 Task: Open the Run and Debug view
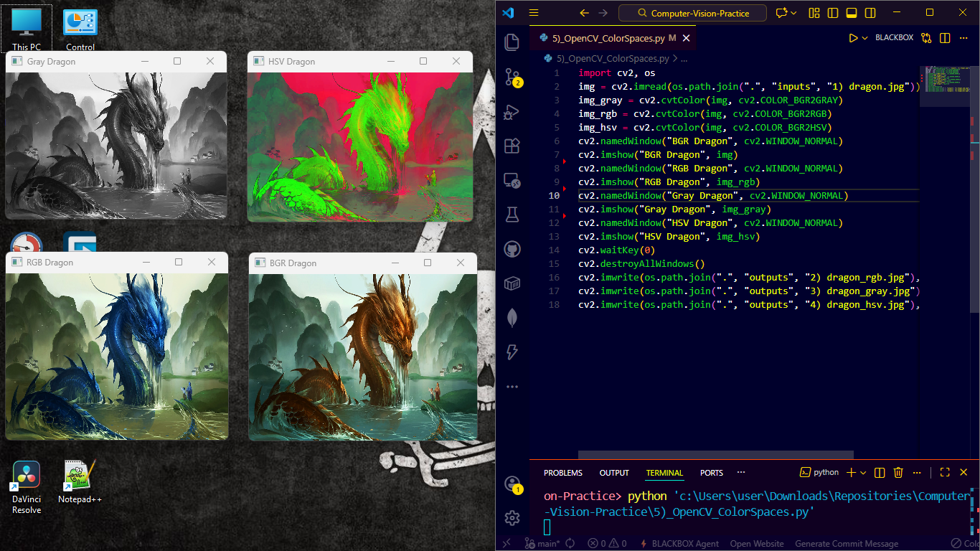click(512, 111)
